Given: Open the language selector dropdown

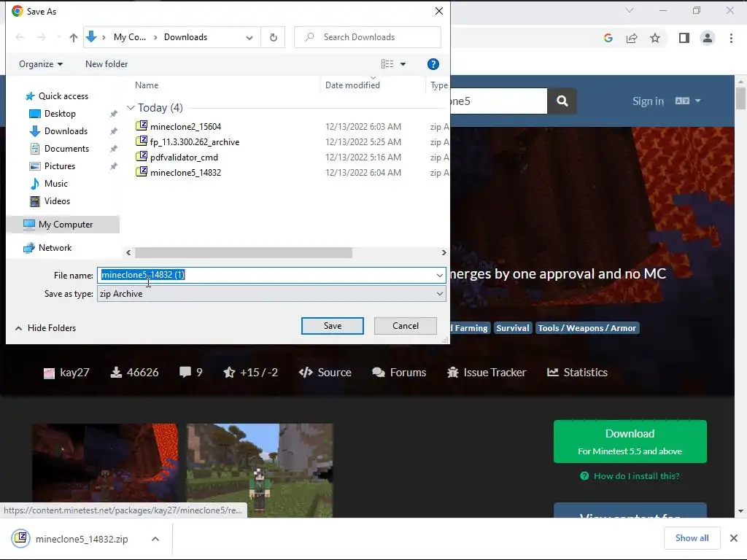Looking at the screenshot, I should click(688, 101).
